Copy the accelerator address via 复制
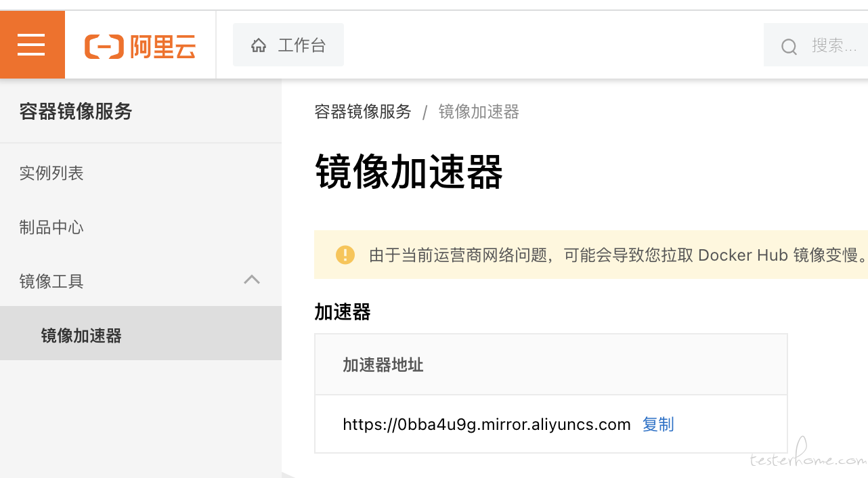Screen dimensions: 868x478 pyautogui.click(x=658, y=425)
